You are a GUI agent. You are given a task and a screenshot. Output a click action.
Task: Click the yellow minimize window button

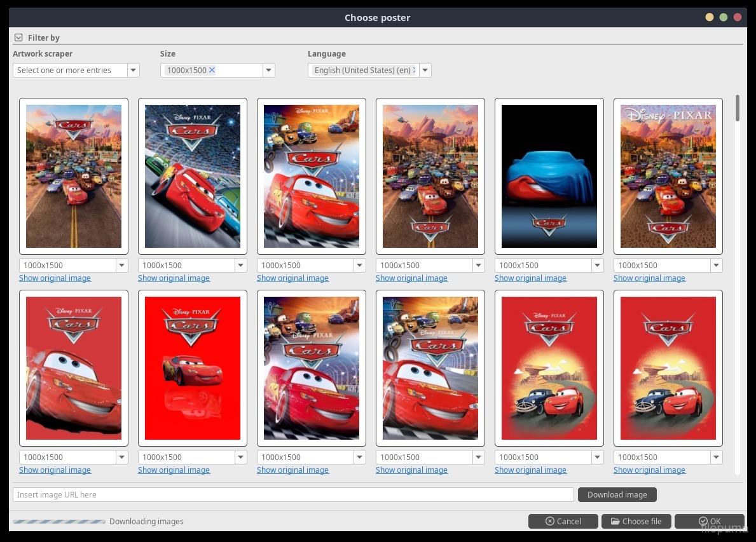pos(710,18)
